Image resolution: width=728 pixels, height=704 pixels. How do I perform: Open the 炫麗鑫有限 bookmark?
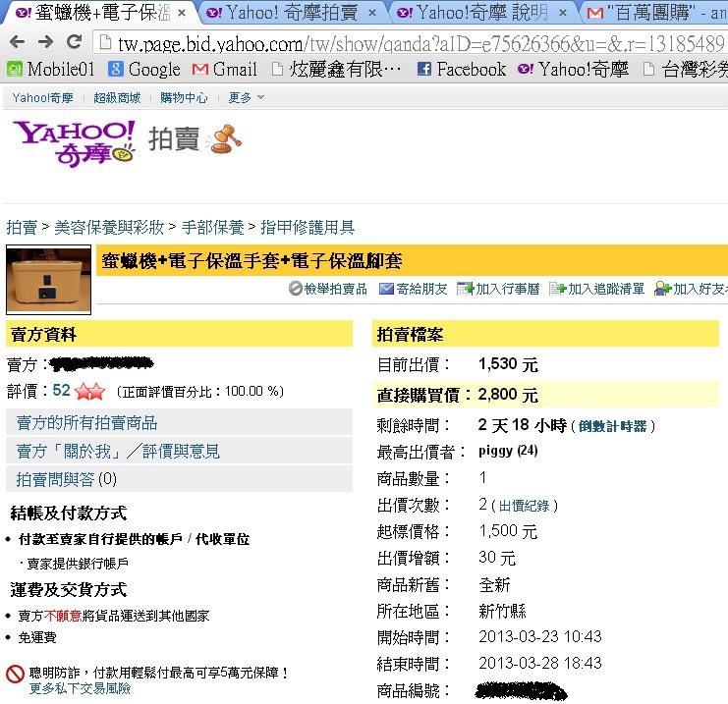pyautogui.click(x=337, y=70)
